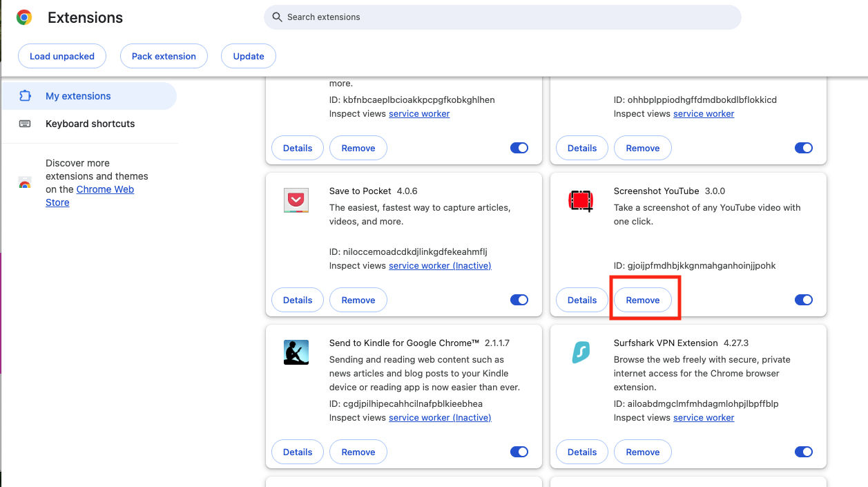Click the Chrome logo in the header
Screen dimensions: 868x487
[25, 17]
